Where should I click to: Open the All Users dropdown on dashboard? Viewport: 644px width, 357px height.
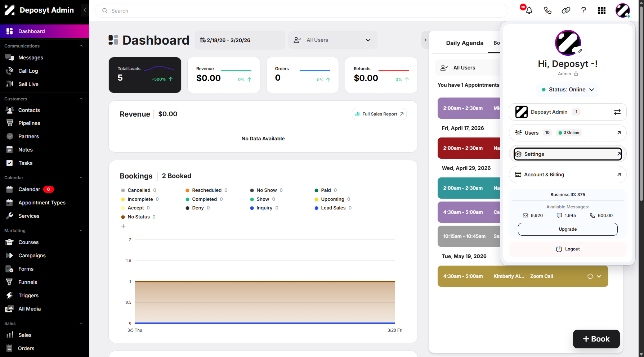point(332,40)
